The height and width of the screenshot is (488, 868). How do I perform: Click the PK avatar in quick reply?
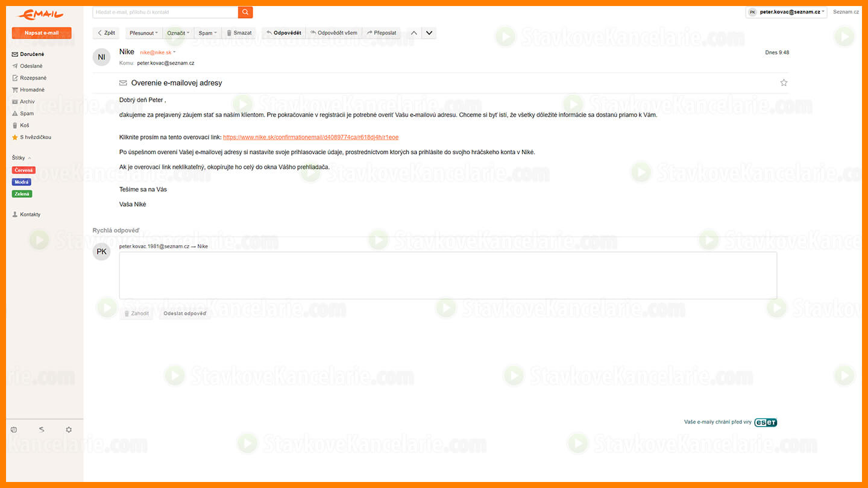pos(102,251)
